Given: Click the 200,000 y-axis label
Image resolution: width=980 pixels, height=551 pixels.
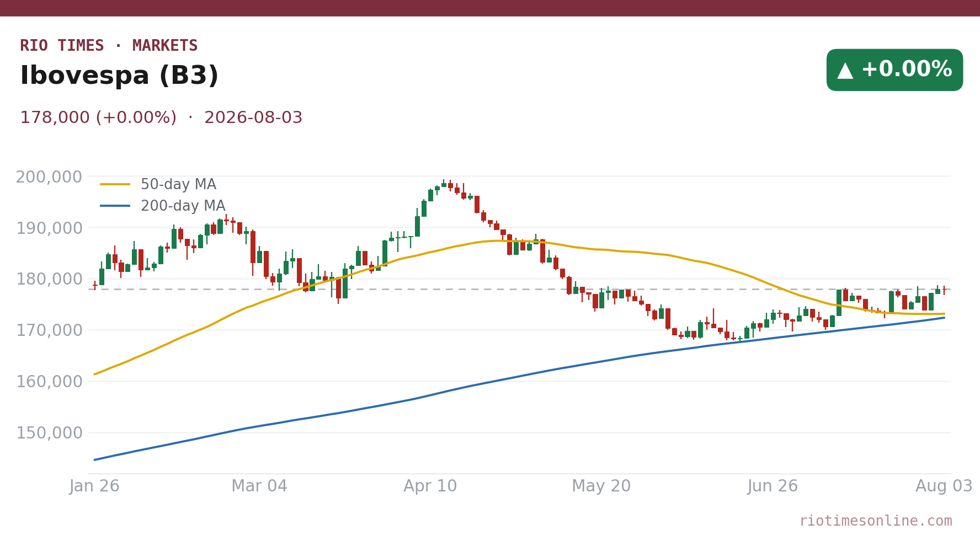Looking at the screenshot, I should [x=49, y=177].
